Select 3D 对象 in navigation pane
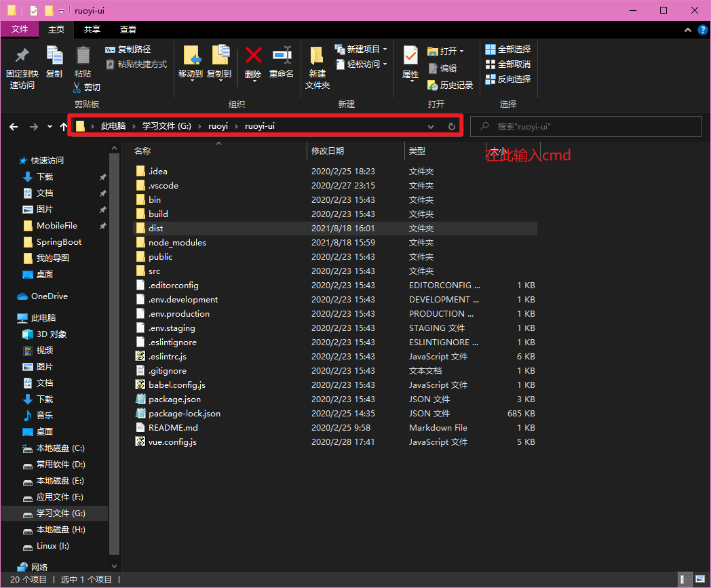Screen dimensions: 711x588 point(52,334)
